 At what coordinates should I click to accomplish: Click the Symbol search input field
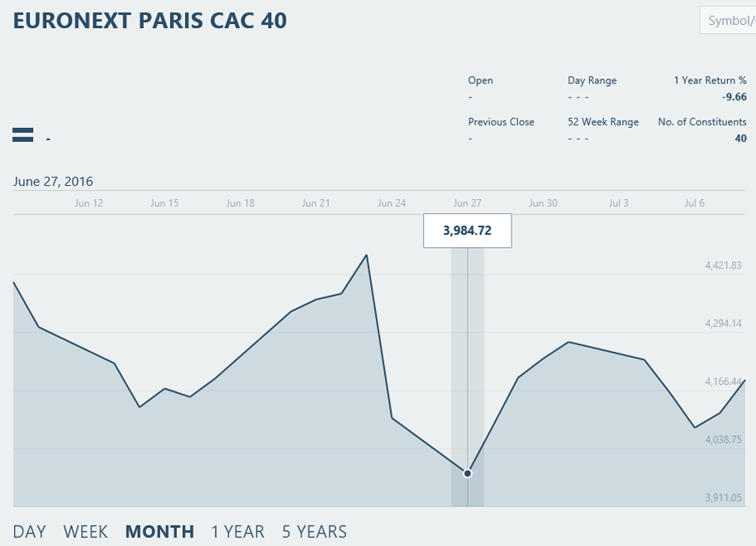[728, 21]
